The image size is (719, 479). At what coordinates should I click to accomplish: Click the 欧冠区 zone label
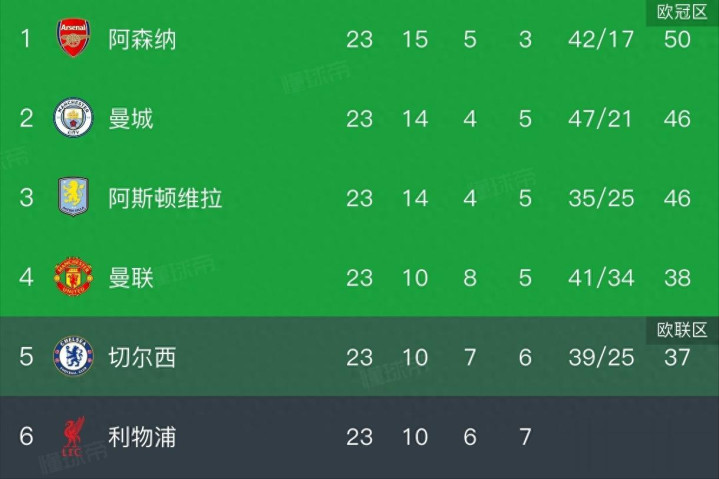coord(682,12)
